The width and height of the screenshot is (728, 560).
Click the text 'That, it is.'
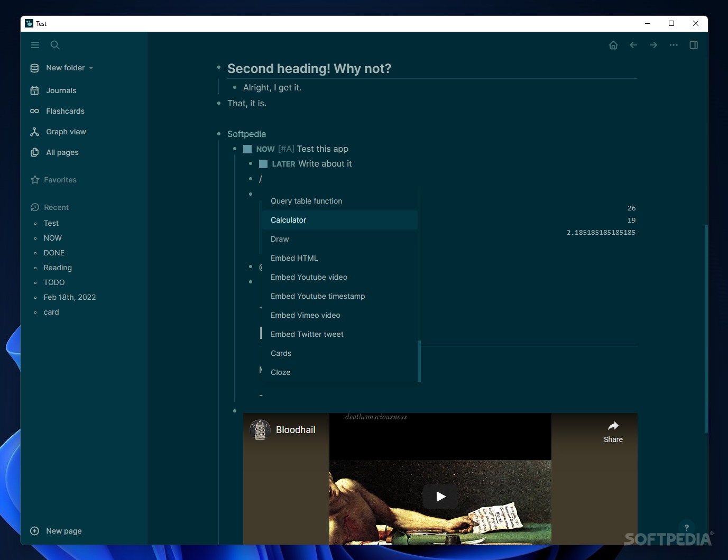click(x=247, y=104)
